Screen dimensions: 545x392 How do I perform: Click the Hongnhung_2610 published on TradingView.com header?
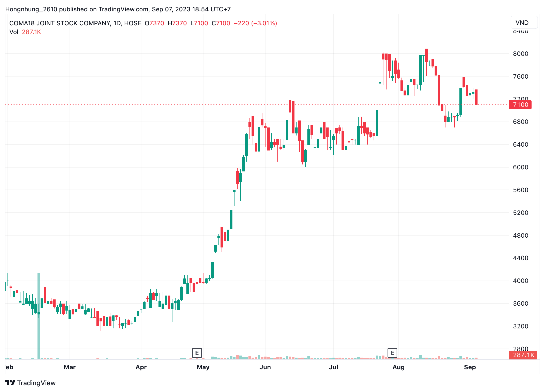point(118,9)
